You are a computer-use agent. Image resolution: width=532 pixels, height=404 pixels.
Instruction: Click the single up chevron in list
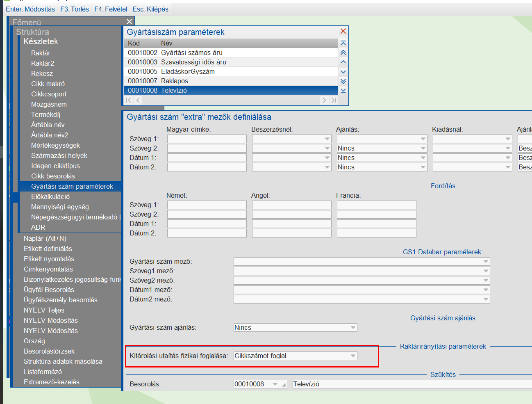point(343,62)
